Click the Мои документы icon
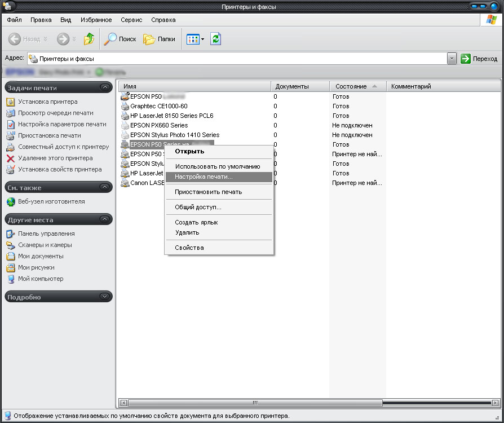 [x=11, y=257]
